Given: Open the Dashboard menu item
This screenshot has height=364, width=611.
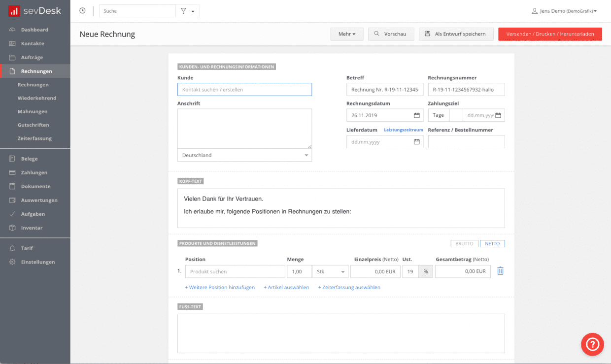Looking at the screenshot, I should click(x=35, y=30).
